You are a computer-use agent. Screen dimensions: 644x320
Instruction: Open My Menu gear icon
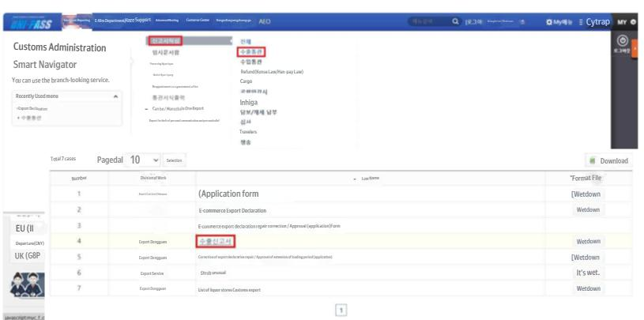click(x=549, y=22)
